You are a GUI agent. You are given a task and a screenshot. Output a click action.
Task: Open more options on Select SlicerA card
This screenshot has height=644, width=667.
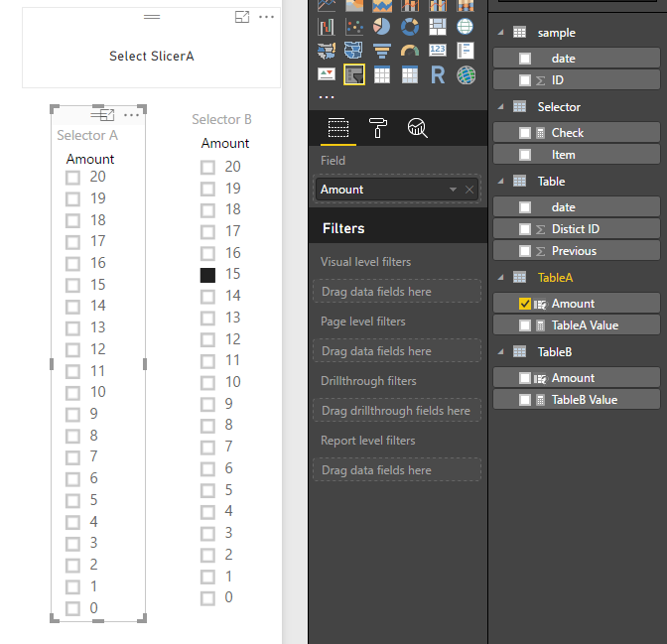266,17
